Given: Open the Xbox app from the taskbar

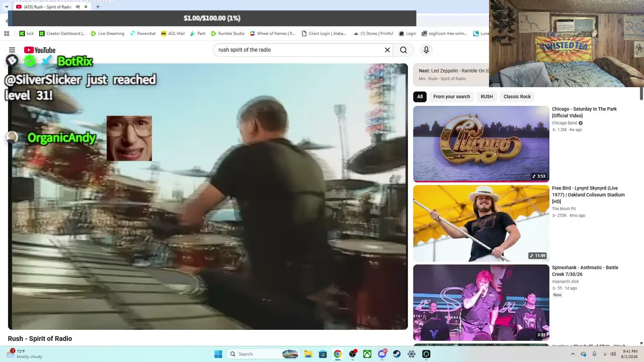Looking at the screenshot, I should pyautogui.click(x=367, y=354).
